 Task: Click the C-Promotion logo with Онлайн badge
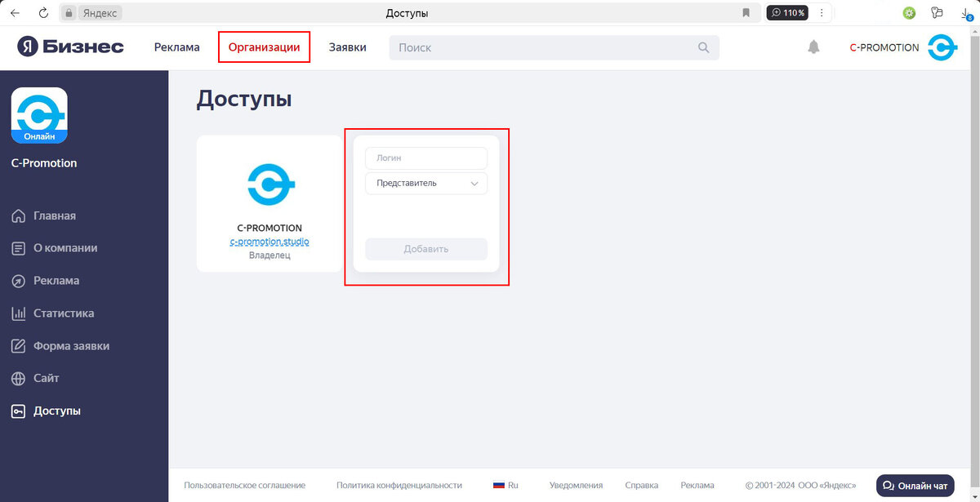point(38,114)
